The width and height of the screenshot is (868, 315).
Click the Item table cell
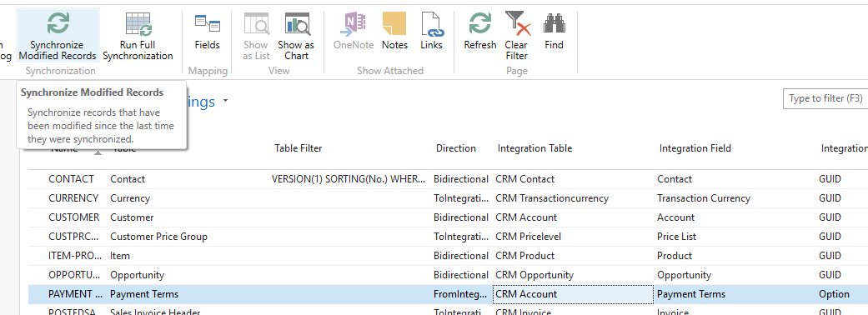[x=120, y=256]
